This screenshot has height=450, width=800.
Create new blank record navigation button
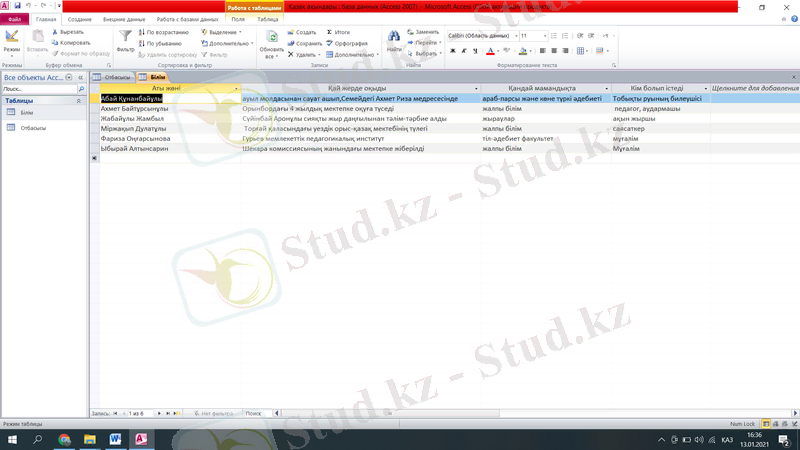177,413
